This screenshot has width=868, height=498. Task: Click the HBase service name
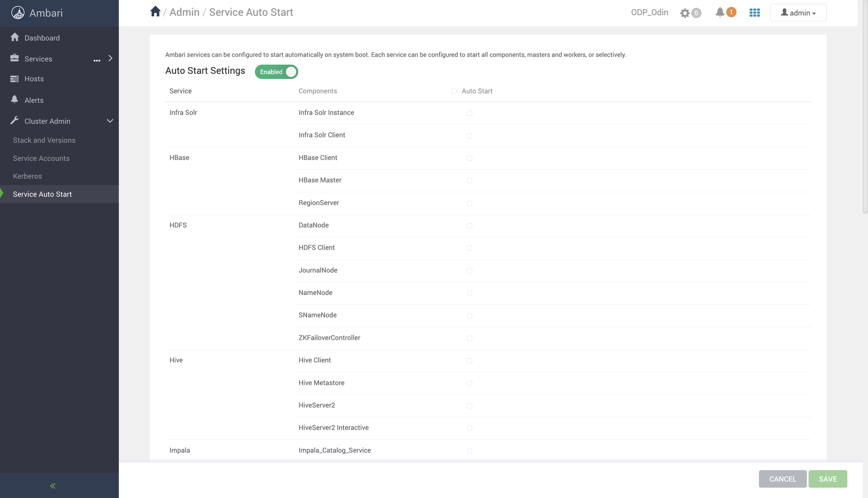pyautogui.click(x=179, y=158)
